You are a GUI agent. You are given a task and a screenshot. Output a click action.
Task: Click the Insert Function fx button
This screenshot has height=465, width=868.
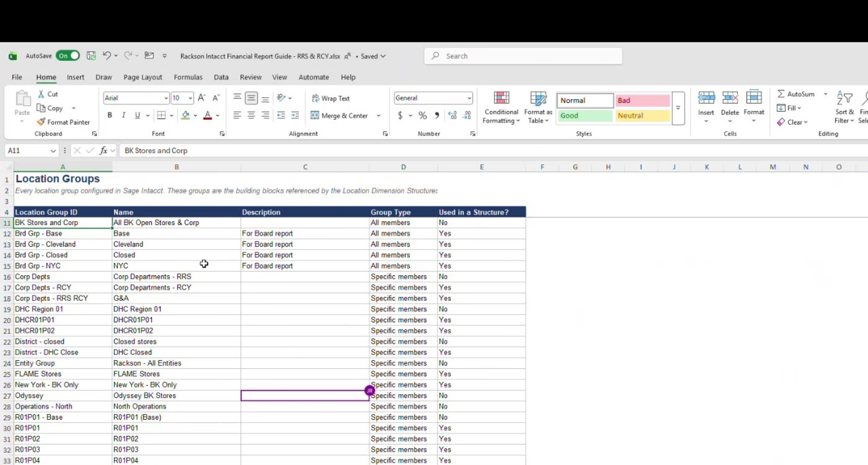[103, 150]
